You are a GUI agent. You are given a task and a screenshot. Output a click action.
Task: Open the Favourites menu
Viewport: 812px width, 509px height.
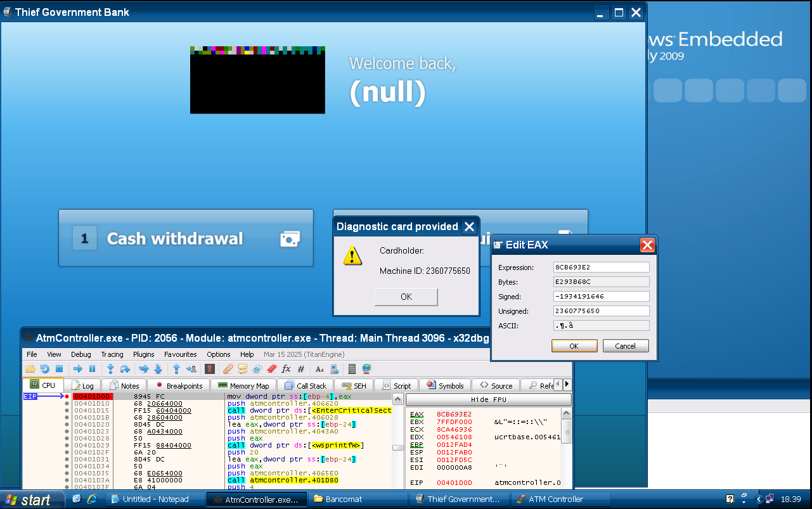[181, 354]
